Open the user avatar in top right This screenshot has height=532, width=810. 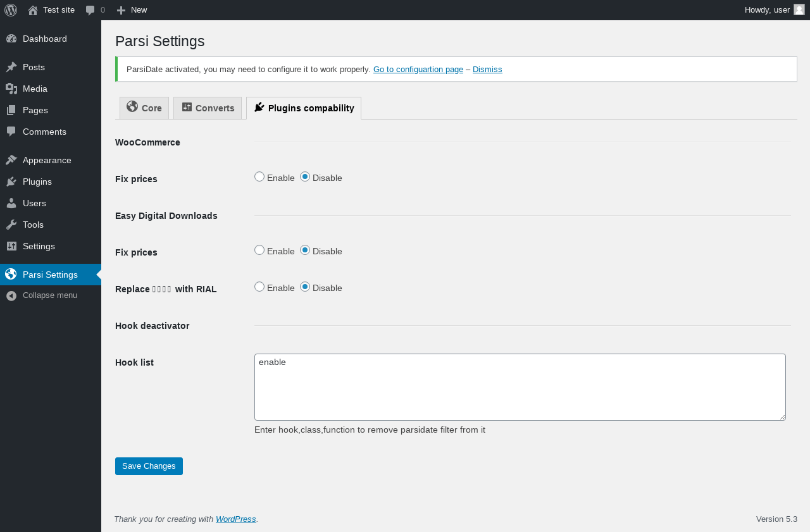pyautogui.click(x=799, y=9)
